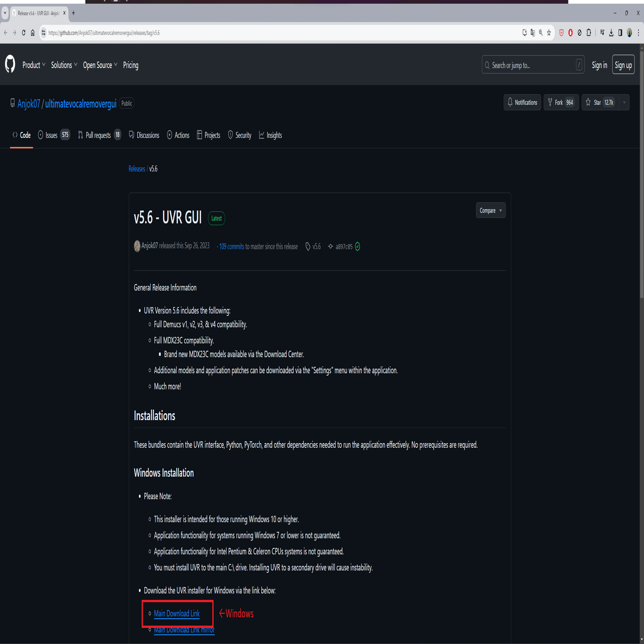
Task: Click the site info icon in address bar
Action: [44, 33]
